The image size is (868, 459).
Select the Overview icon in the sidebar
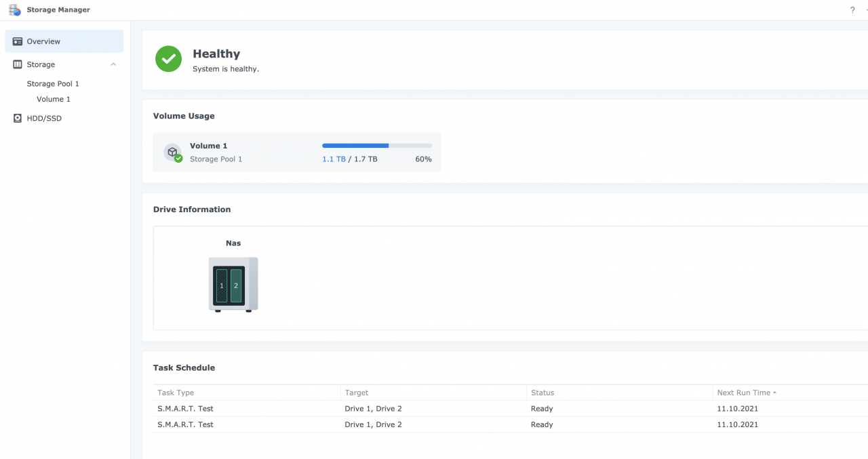tap(17, 41)
